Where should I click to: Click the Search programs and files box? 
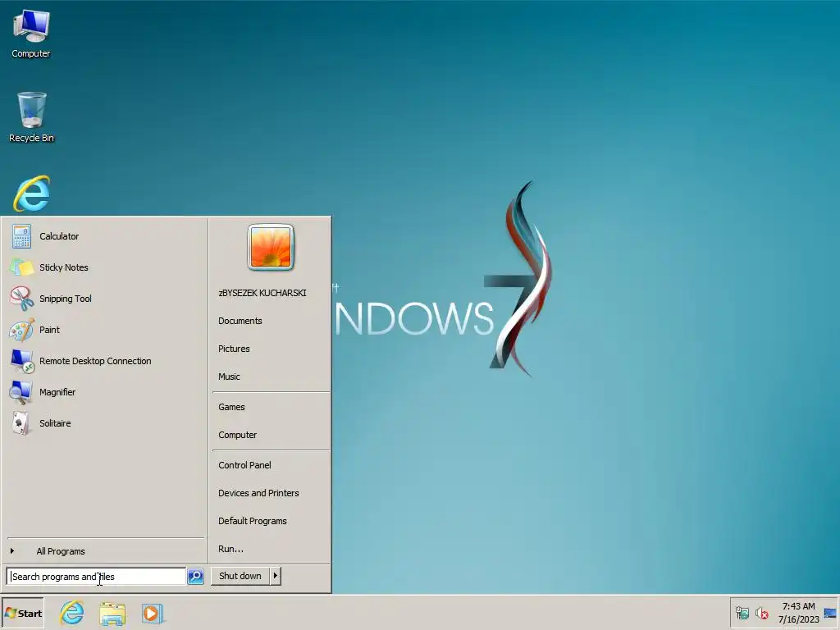click(x=97, y=577)
